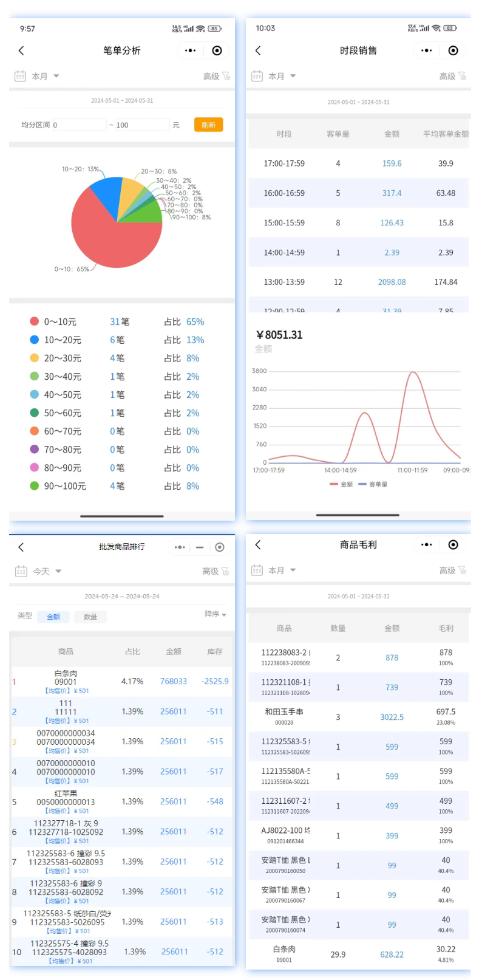Tap the circle target icon on 商品毛利

(x=453, y=544)
